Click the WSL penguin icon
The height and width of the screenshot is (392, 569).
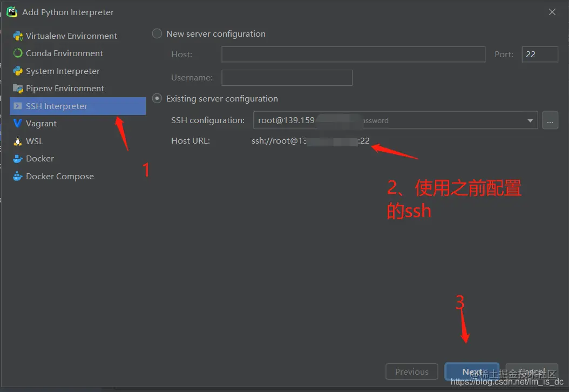point(17,141)
